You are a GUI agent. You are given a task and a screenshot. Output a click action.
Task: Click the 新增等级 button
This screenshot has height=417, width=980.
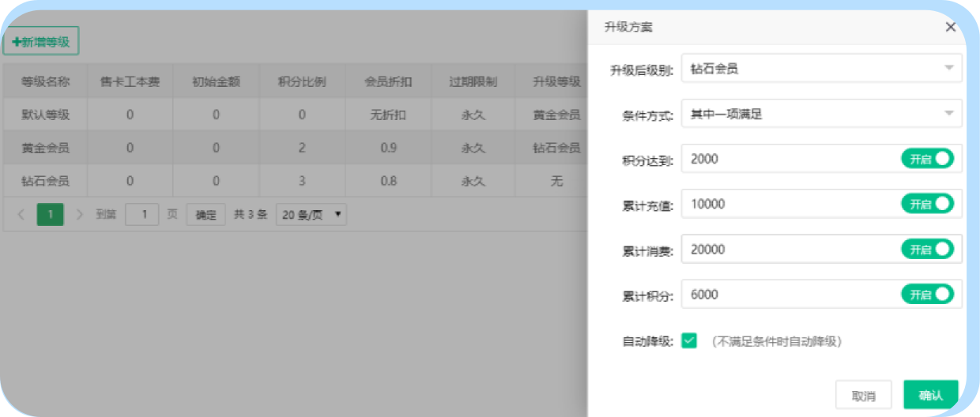[41, 42]
